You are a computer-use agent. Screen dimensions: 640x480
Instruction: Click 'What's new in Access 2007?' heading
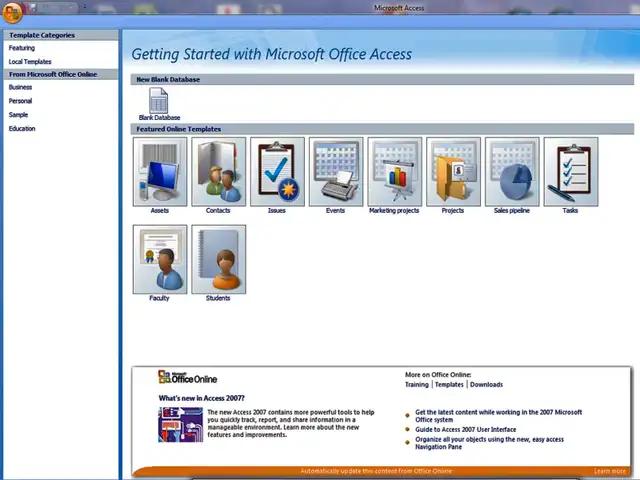tap(202, 398)
